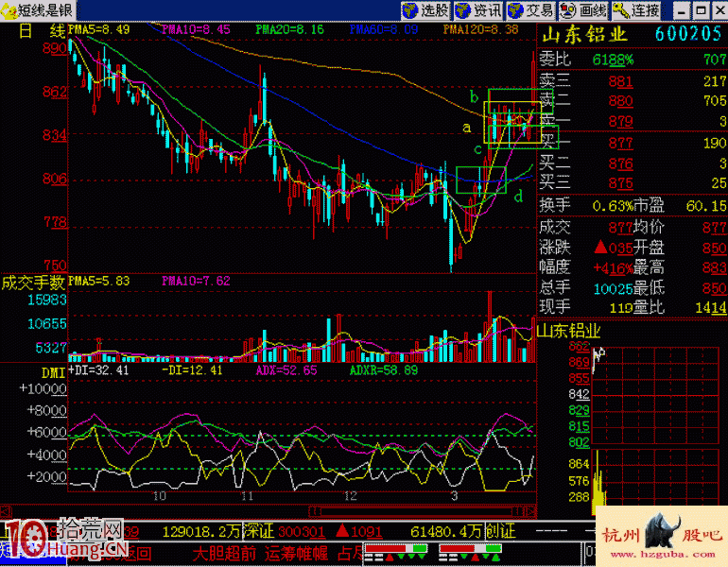Click the 深证 300301 index in status bar

(285, 532)
